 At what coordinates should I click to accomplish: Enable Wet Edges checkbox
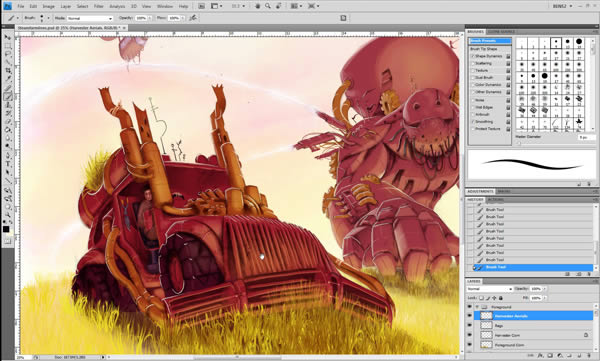473,108
